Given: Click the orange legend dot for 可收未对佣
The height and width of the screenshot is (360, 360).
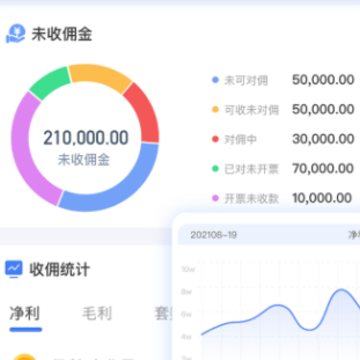Looking at the screenshot, I should pyautogui.click(x=215, y=109).
